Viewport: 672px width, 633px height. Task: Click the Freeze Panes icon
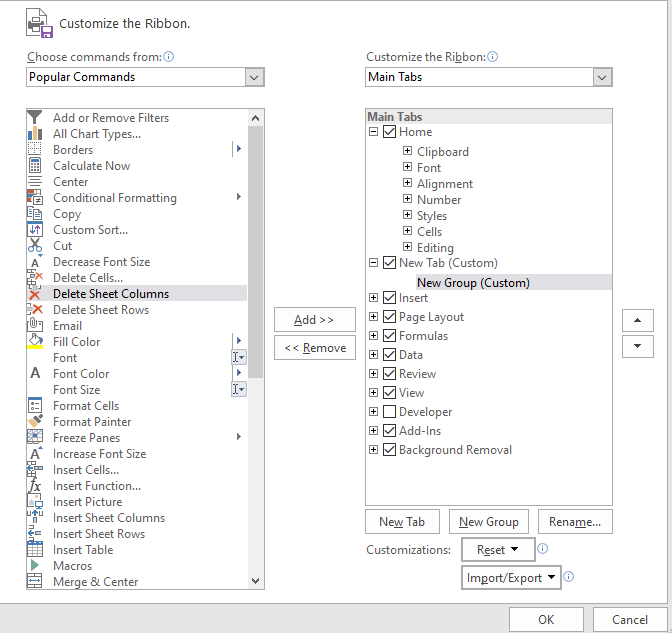[x=35, y=437]
